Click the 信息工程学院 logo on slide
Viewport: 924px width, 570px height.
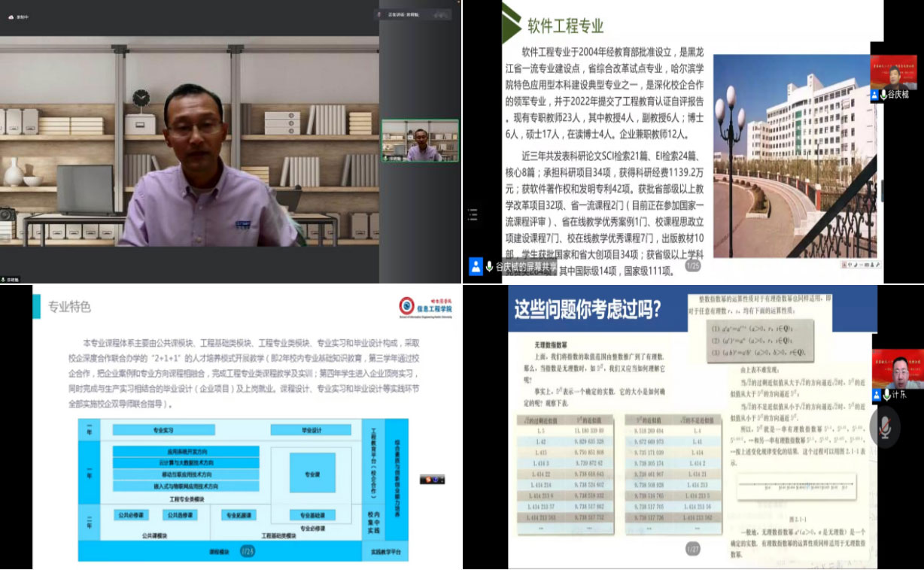[426, 307]
